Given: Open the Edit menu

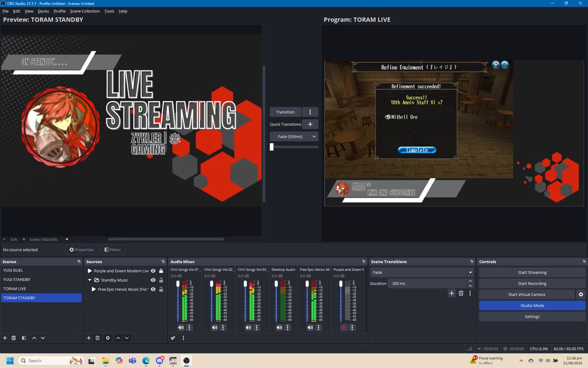Looking at the screenshot, I should (x=17, y=11).
